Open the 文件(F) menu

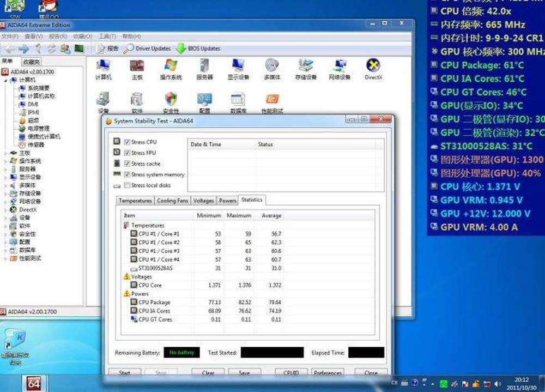click(10, 36)
